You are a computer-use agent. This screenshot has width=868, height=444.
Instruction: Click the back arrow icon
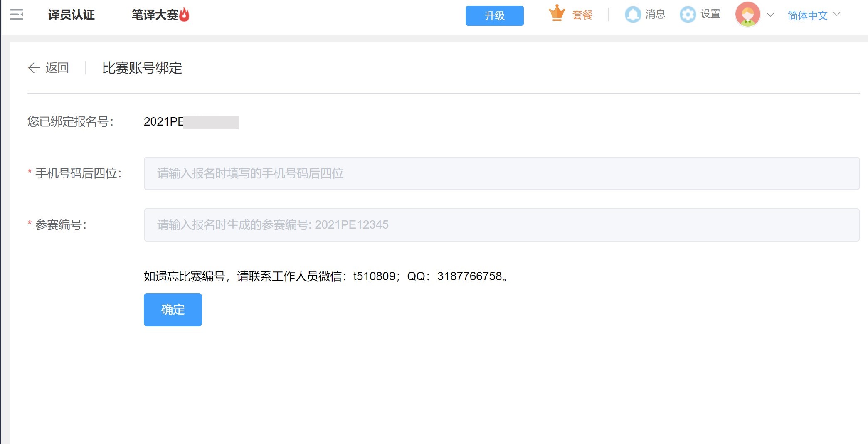(34, 68)
